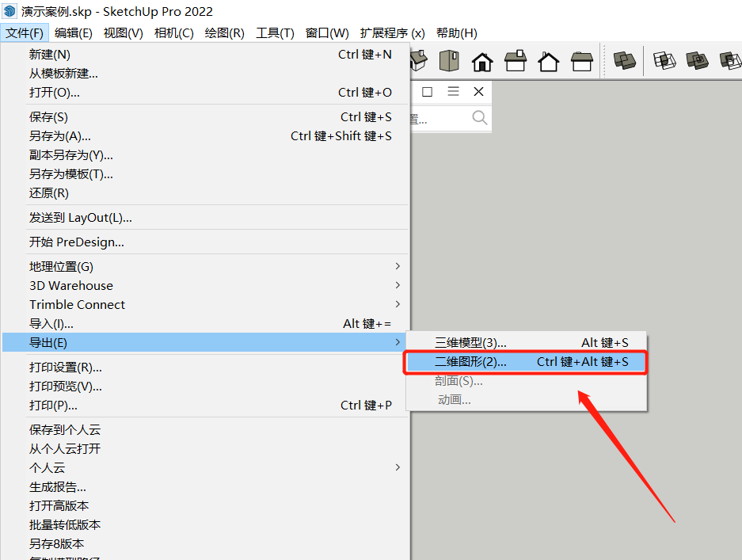742x560 pixels.
Task: Choose 导入(I)... menu entry
Action: 205,323
